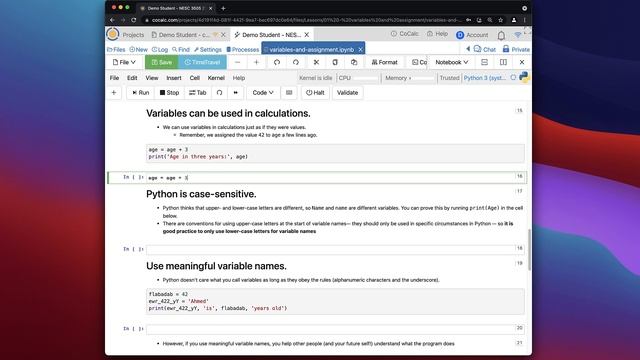Open the Chrome profile icon
Viewport: 640px width, 360px height.
(514, 20)
